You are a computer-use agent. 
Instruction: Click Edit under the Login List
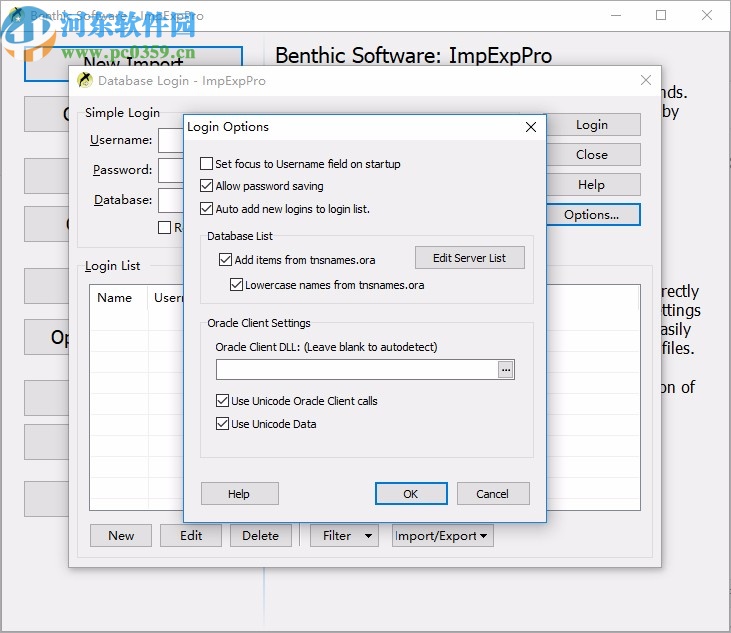(191, 536)
